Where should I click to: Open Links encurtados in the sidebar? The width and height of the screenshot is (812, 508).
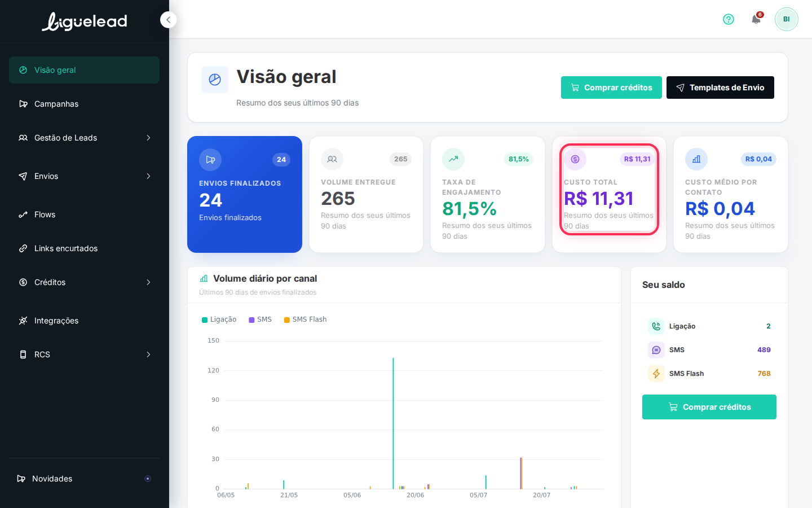pyautogui.click(x=84, y=248)
